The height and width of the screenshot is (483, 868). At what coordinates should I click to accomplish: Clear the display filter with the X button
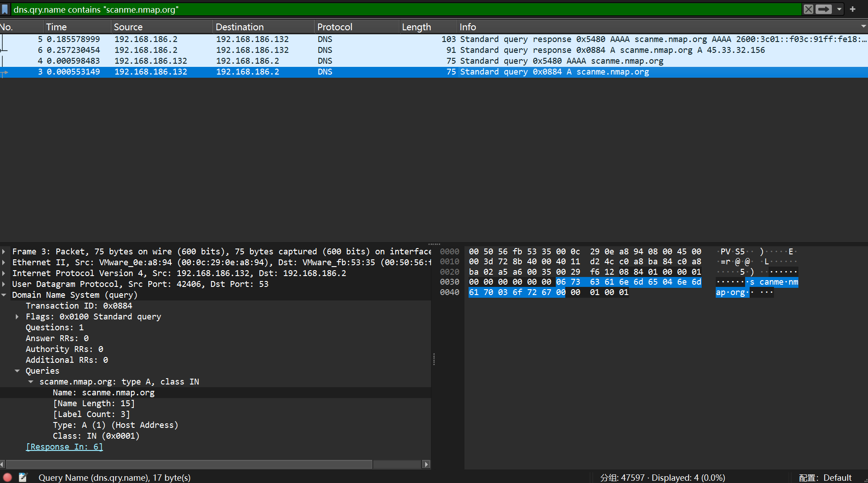coord(808,9)
